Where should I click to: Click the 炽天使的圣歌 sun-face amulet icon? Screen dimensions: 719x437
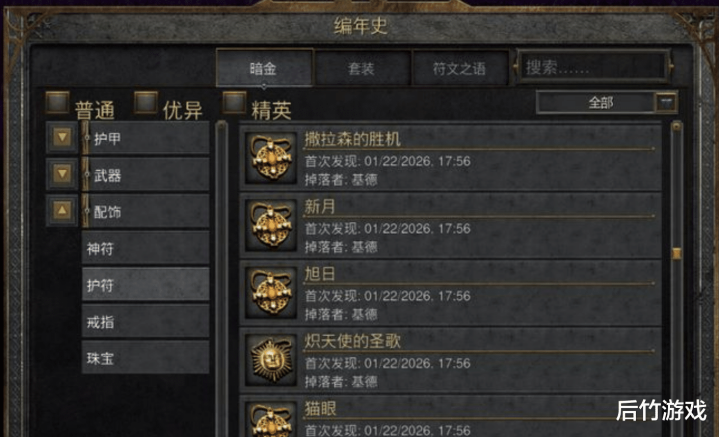(271, 360)
